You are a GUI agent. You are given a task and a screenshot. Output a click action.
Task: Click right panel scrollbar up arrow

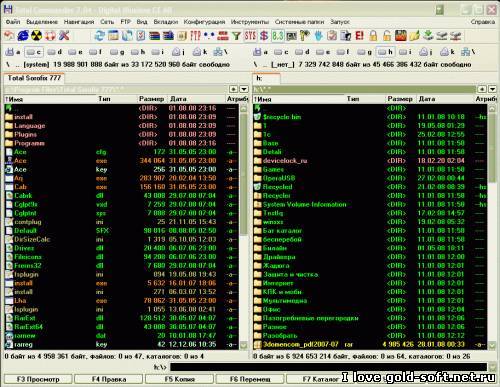point(492,108)
